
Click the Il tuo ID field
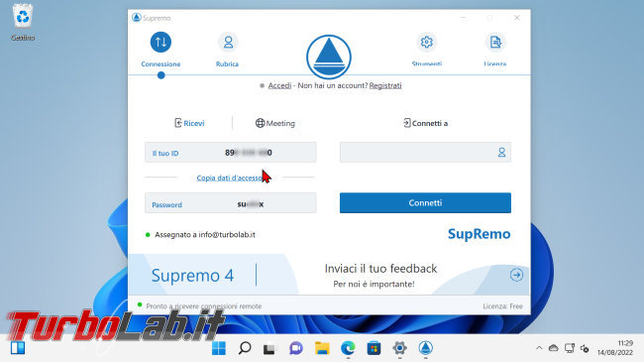[231, 152]
